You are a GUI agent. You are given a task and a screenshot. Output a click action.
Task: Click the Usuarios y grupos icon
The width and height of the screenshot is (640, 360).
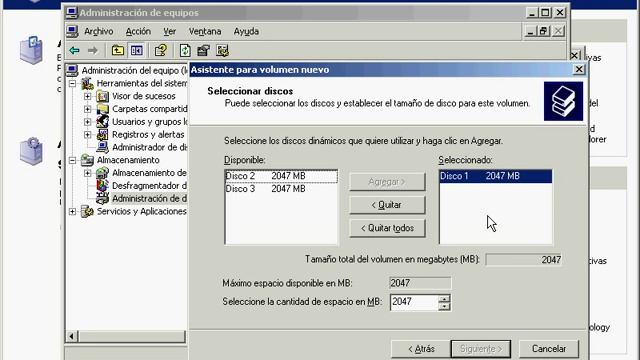point(102,122)
